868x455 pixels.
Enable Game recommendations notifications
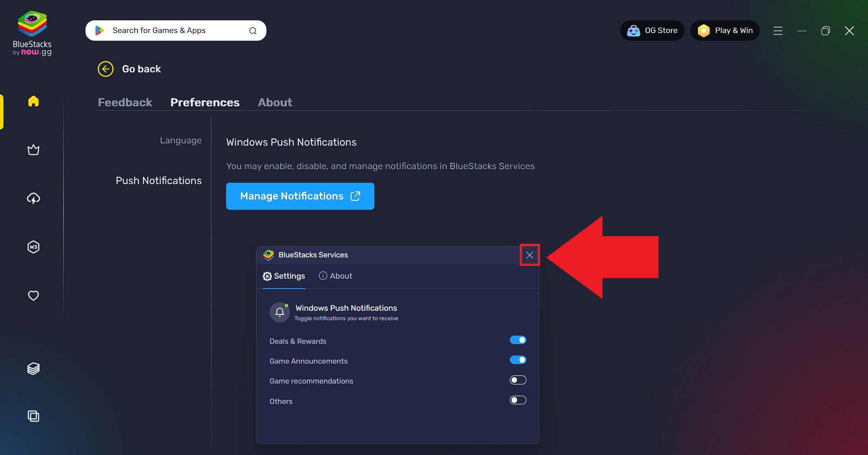[x=518, y=380]
